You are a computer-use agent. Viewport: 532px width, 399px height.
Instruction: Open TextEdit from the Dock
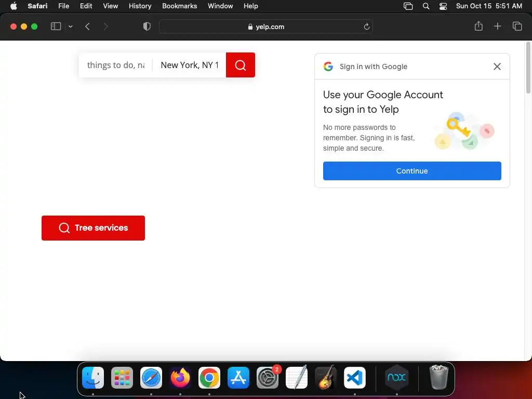coord(297,377)
